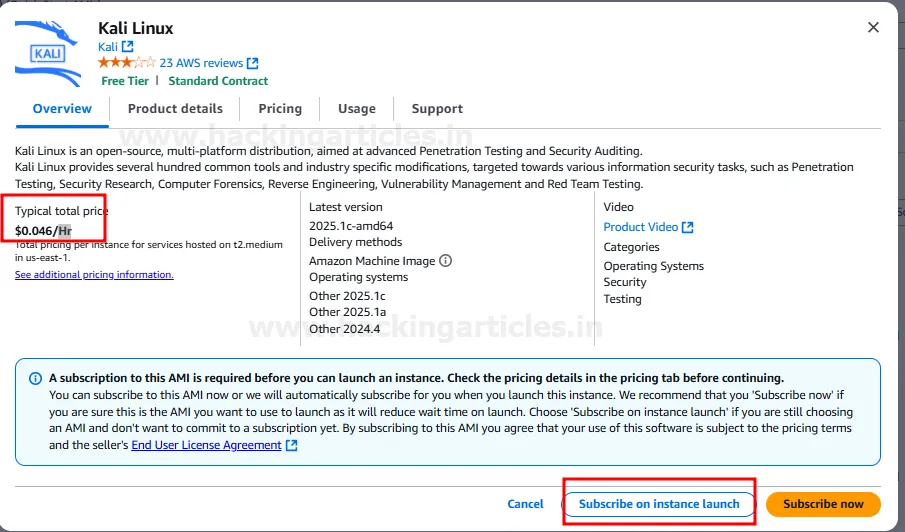
Task: Open the 23 AWS reviews link
Action: [201, 63]
